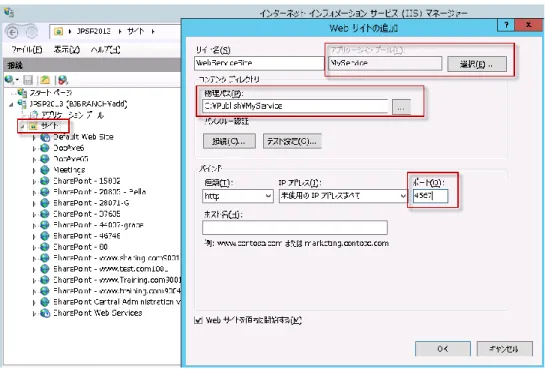Image resolution: width=545 pixels, height=369 pixels.
Task: Click the start page tree icon
Action: coord(22,93)
